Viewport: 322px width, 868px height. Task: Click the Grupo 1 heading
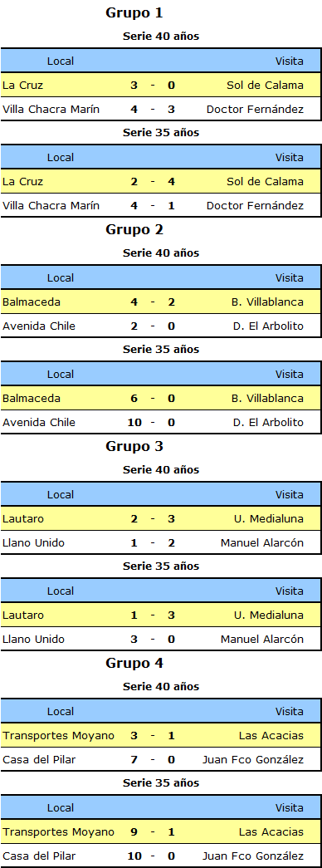(x=134, y=12)
